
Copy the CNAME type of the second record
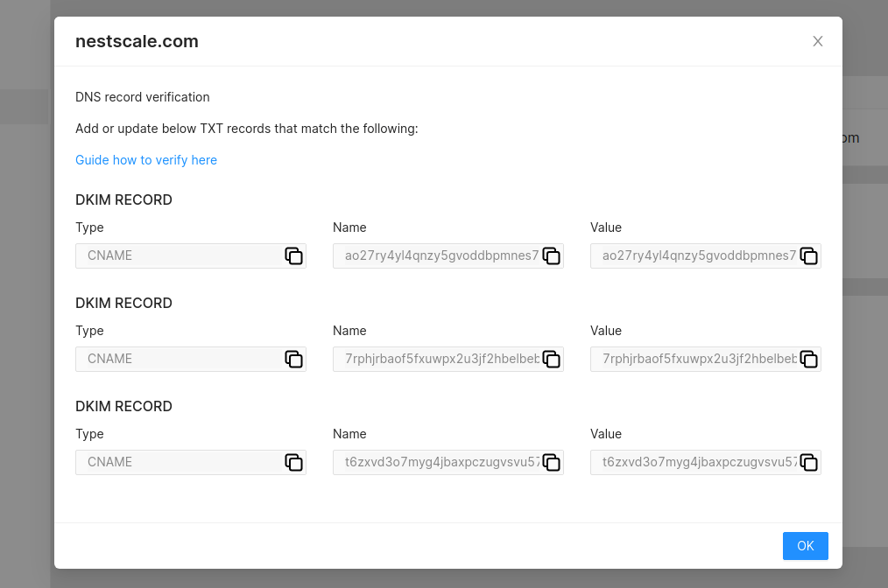[293, 359]
